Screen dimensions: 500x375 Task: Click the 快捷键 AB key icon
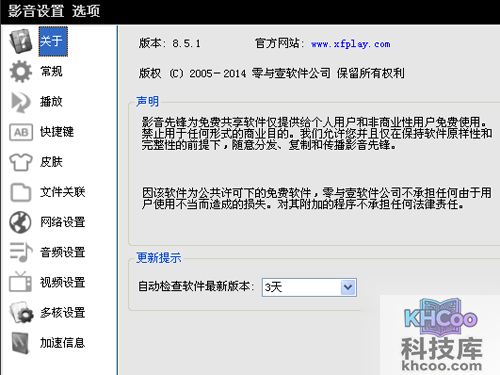click(x=21, y=132)
